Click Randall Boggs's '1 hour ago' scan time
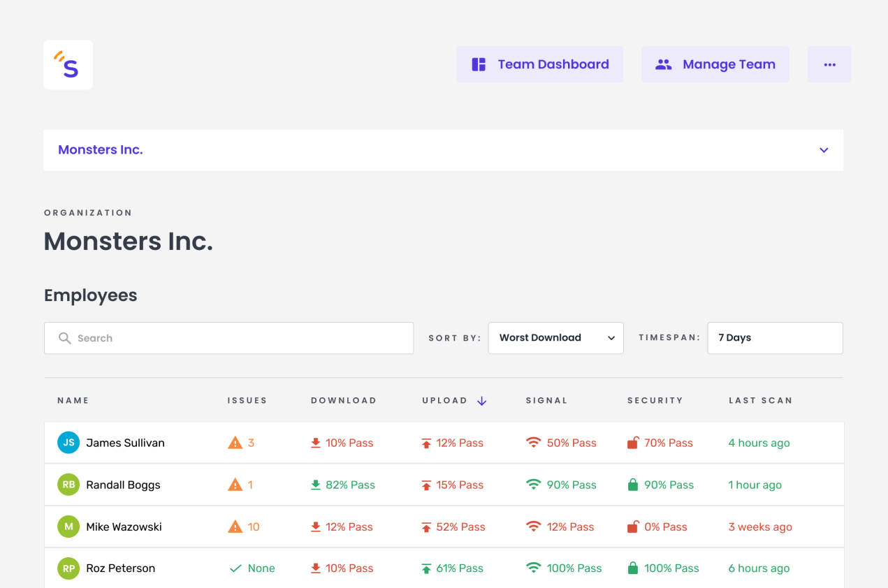 click(x=755, y=485)
